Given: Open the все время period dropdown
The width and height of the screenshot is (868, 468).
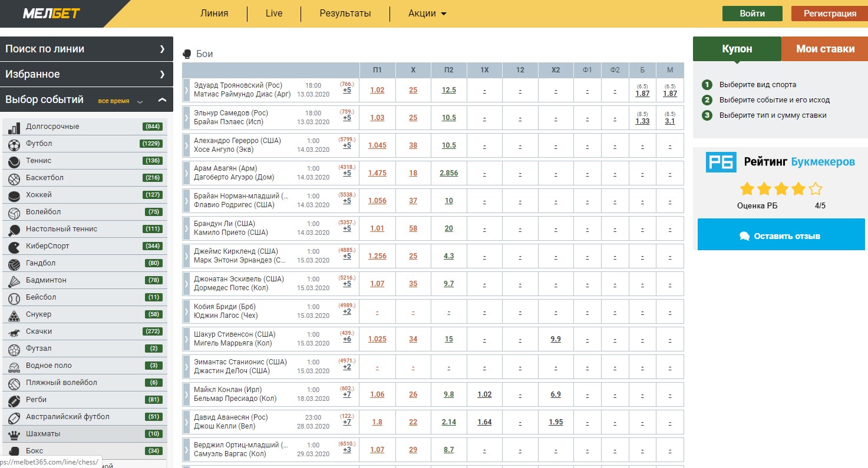Looking at the screenshot, I should tap(121, 101).
